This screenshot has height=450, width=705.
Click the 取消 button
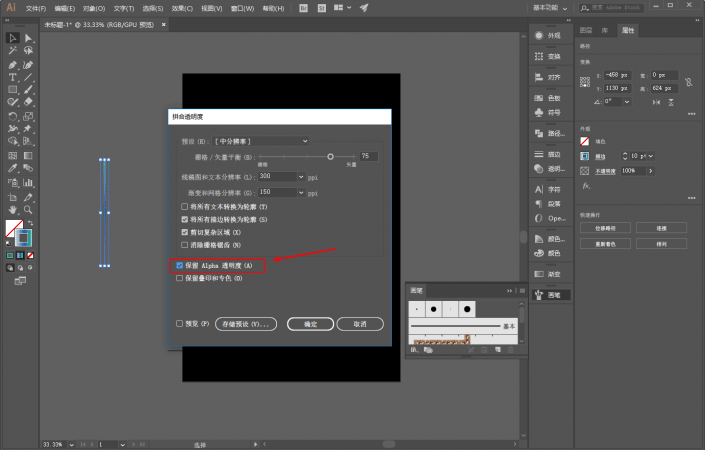360,324
